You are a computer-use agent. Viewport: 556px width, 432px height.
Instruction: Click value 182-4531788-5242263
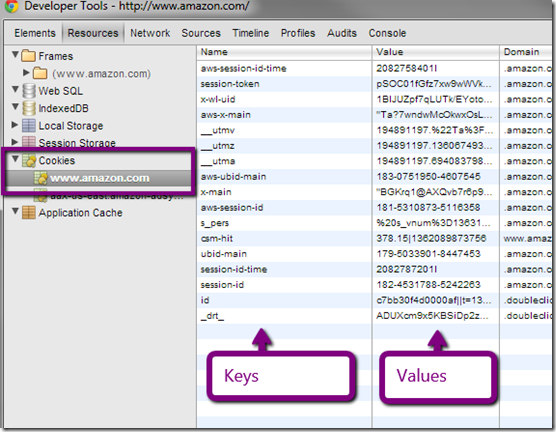tap(428, 285)
